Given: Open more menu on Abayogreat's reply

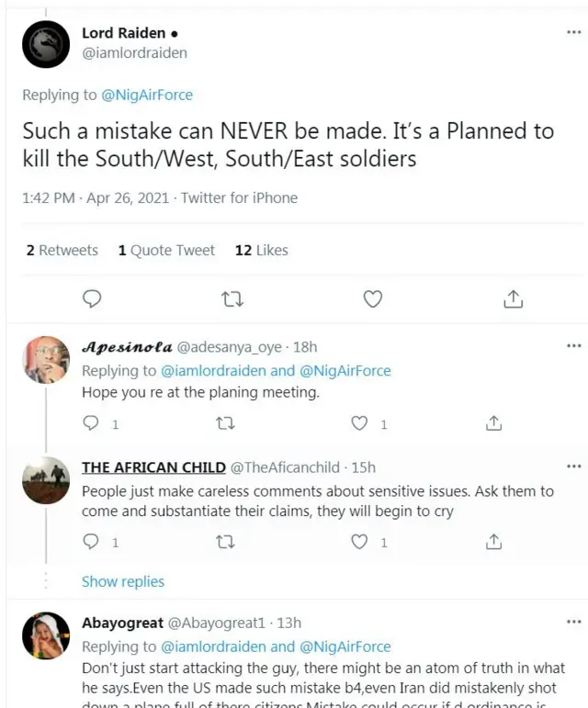Looking at the screenshot, I should [x=574, y=623].
